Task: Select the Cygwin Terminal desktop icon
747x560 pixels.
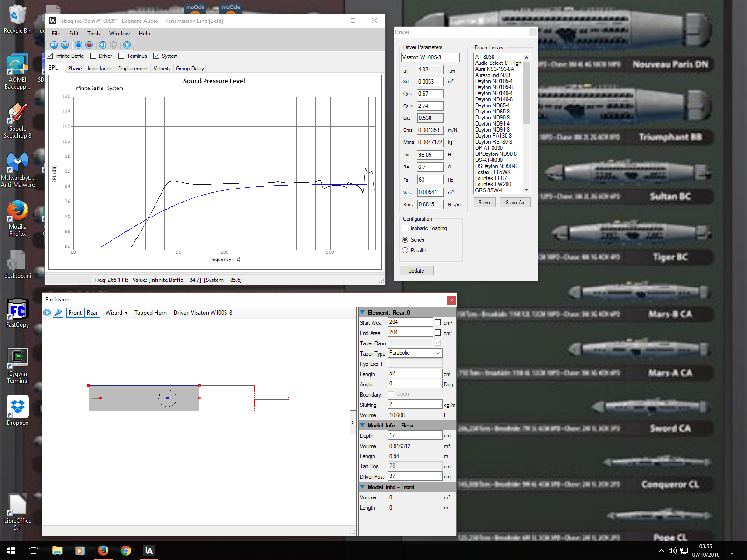Action: 18,365
